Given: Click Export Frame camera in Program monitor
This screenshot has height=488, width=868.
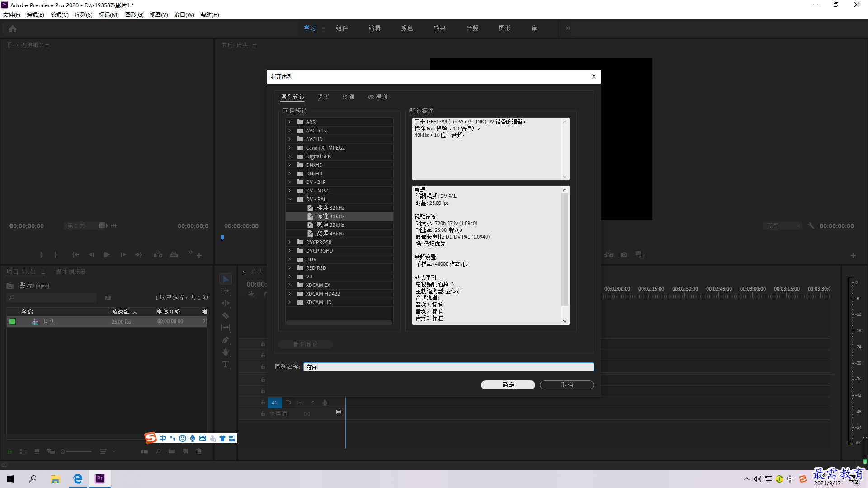Looking at the screenshot, I should tap(624, 255).
